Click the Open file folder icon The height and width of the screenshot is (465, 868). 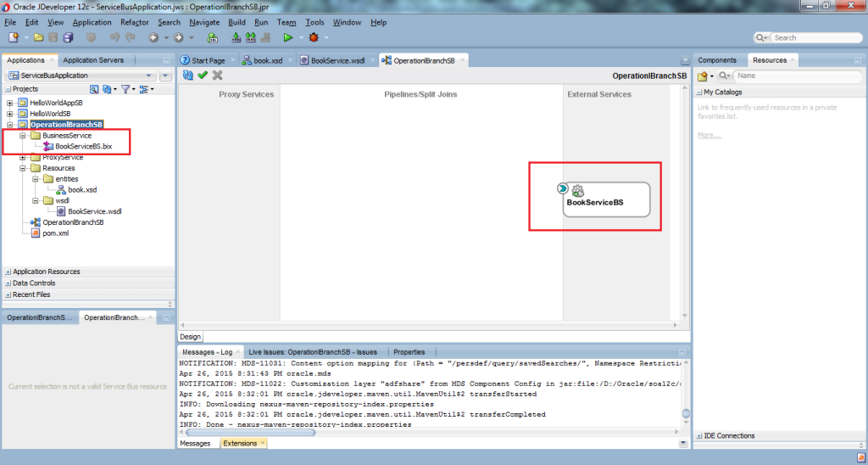coord(38,37)
